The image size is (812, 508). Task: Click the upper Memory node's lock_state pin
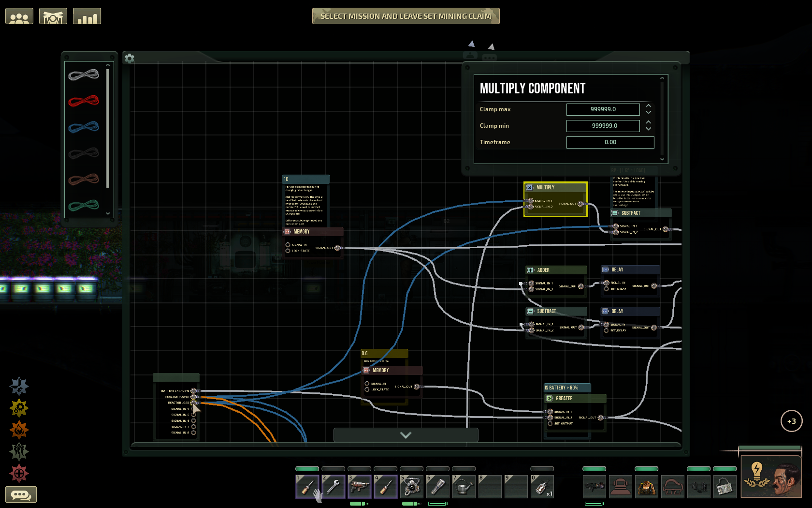(288, 251)
